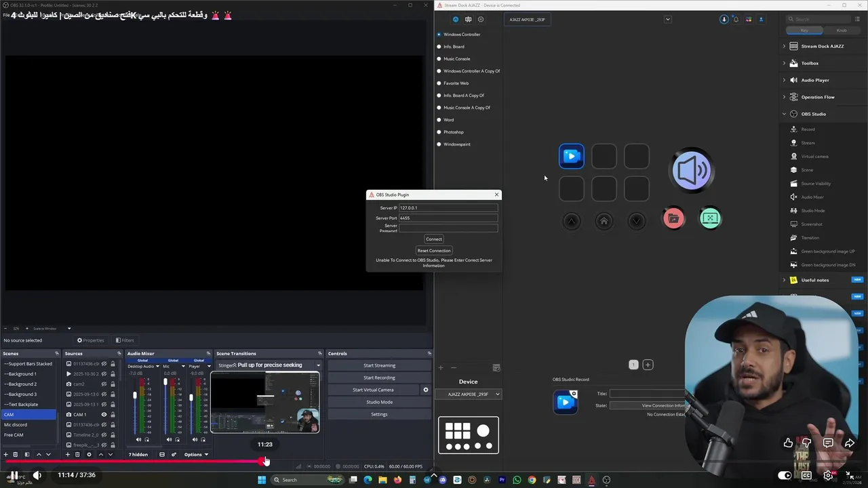The width and height of the screenshot is (868, 488).
Task: Expand the Useful notes category
Action: tap(785, 280)
